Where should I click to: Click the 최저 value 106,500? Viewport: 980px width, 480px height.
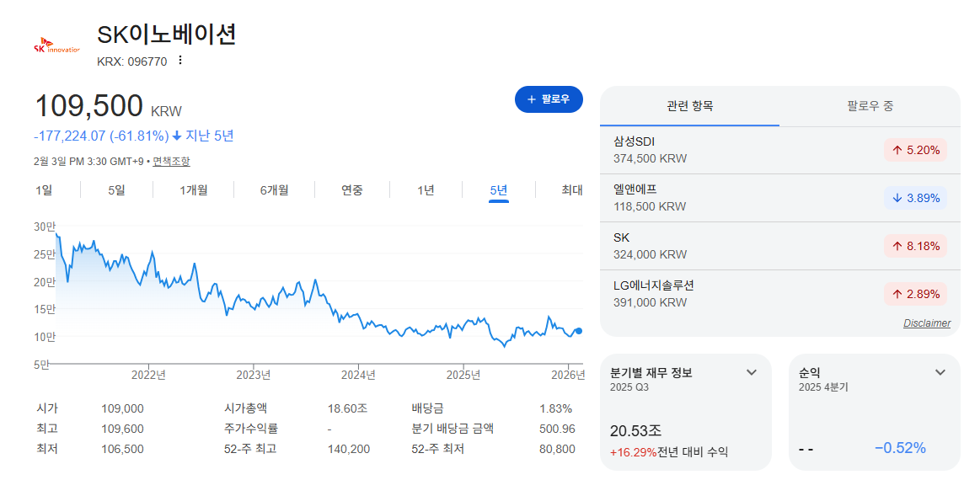pyautogui.click(x=122, y=449)
